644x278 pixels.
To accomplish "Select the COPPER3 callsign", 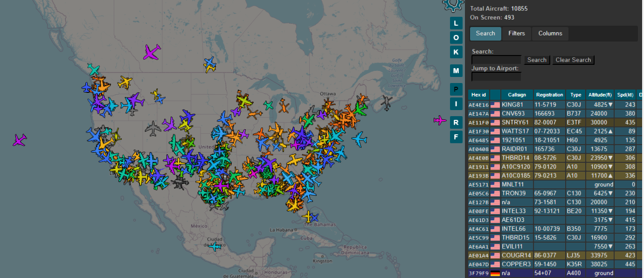I will click(x=516, y=264).
